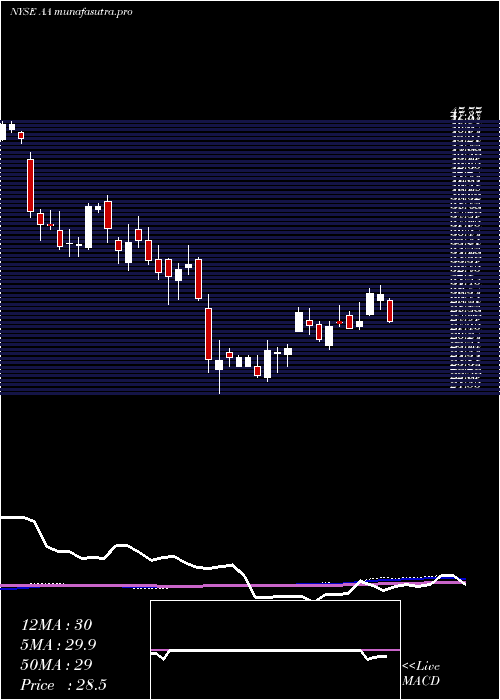Click the MACD inset chart box
The height and width of the screenshot is (700, 500).
[x=275, y=650]
